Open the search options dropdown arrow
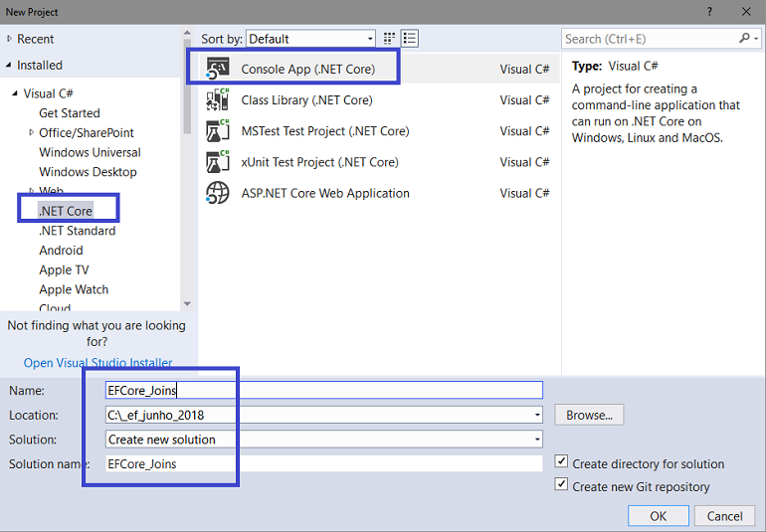 756,39
